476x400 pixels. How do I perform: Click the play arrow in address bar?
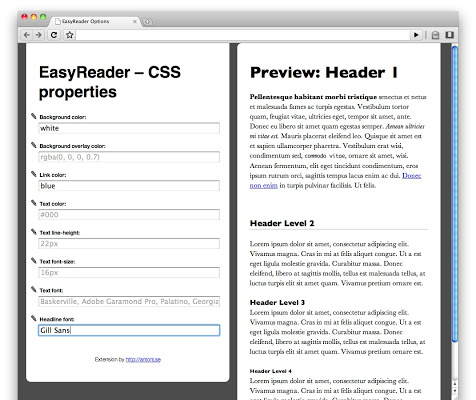click(x=416, y=35)
